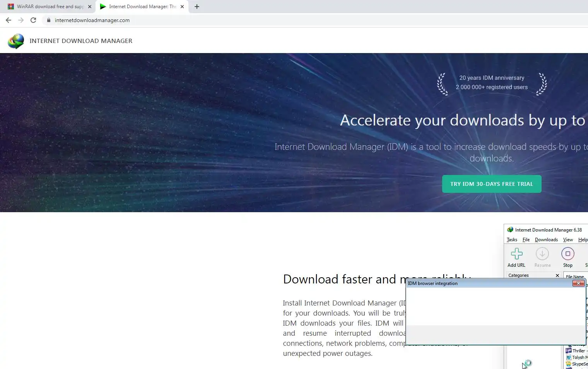Viewport: 588px width, 369px height.
Task: Click the Add URL plus icon
Action: [516, 254]
